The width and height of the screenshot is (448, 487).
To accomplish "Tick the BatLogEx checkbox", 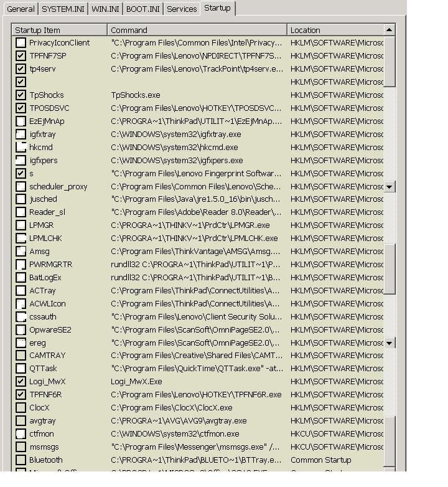I will pos(21,277).
